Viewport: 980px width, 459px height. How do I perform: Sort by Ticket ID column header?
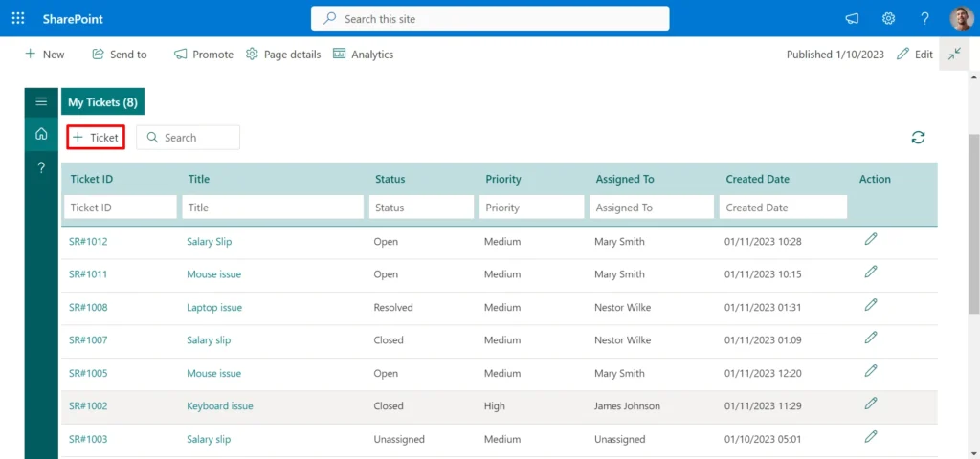(91, 179)
